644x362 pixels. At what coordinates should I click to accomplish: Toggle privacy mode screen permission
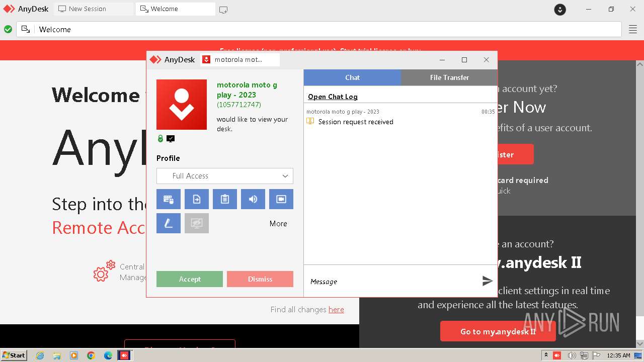197,223
